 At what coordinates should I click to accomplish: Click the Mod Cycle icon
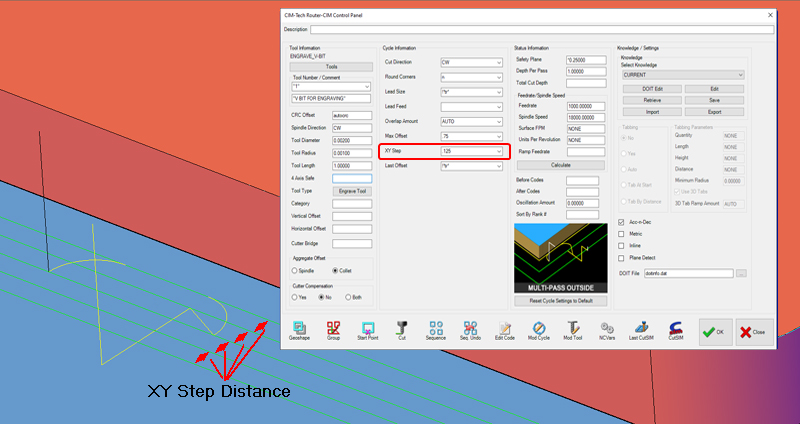(x=539, y=329)
